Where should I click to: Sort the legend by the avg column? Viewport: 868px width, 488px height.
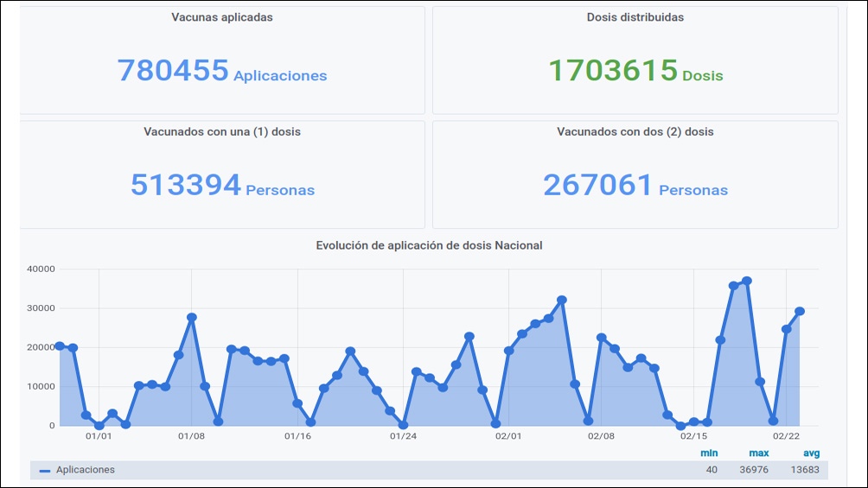pyautogui.click(x=811, y=453)
